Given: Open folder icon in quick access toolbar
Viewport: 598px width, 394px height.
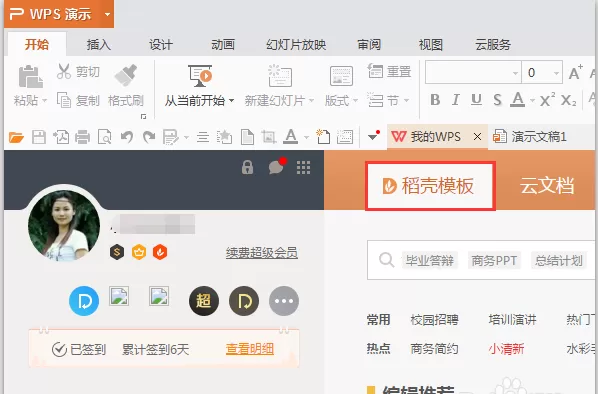Looking at the screenshot, I should point(16,137).
